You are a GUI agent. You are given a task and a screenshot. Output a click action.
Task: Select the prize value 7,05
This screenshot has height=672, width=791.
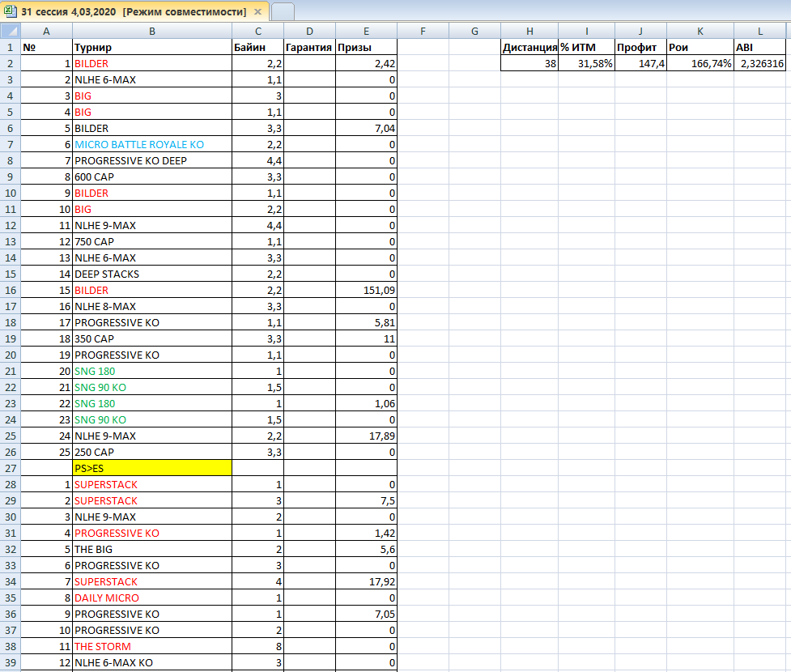point(366,614)
